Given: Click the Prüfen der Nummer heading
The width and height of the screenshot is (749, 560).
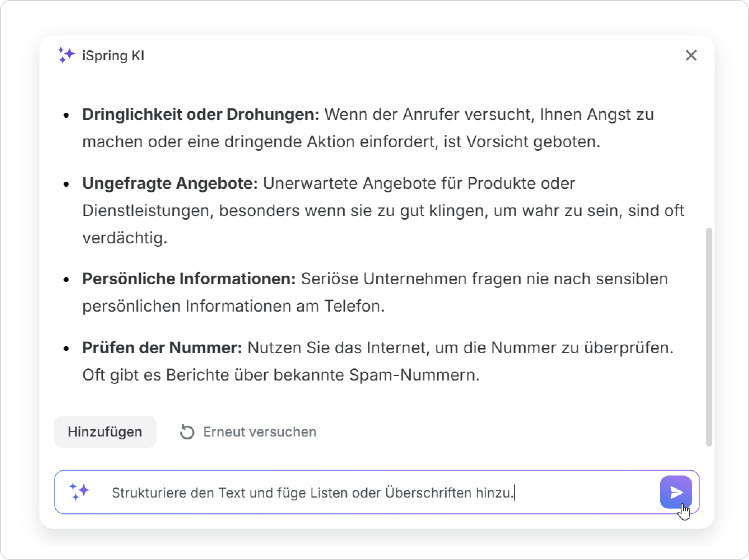Looking at the screenshot, I should click(162, 347).
